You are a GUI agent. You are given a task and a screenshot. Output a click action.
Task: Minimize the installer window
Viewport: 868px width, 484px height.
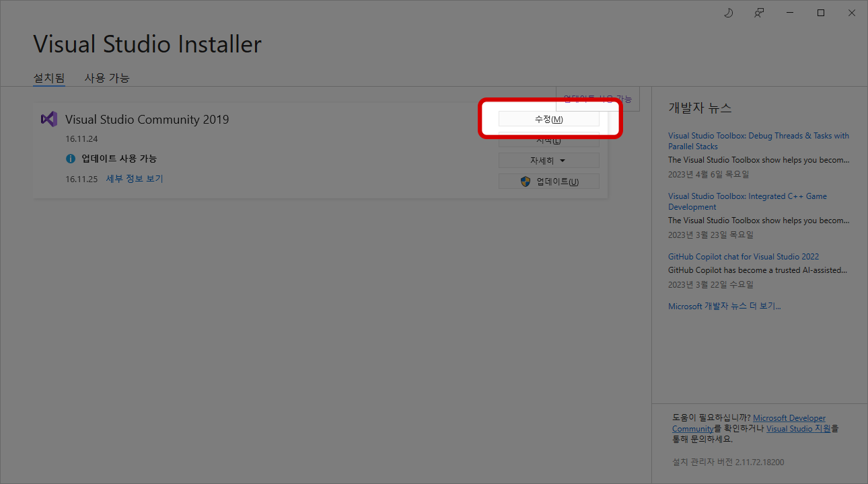pos(790,13)
